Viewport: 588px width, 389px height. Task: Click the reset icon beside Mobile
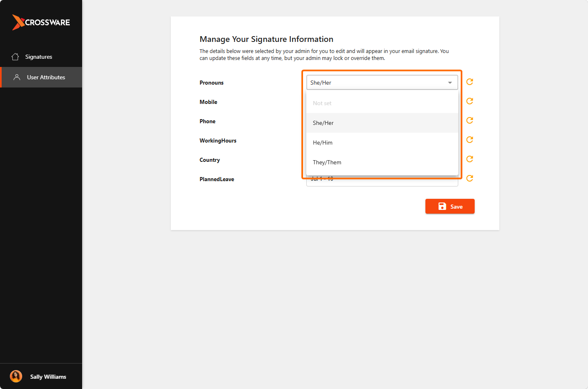pyautogui.click(x=470, y=101)
